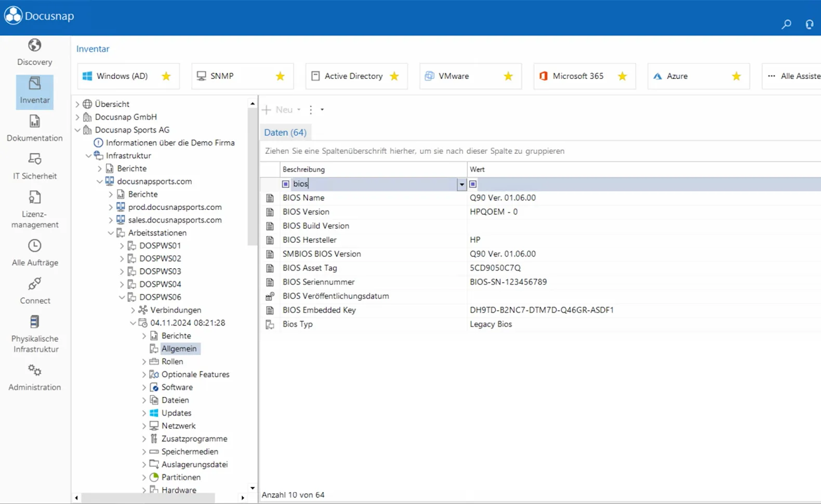Click the support headset icon in header
The height and width of the screenshot is (504, 821).
[x=809, y=24]
